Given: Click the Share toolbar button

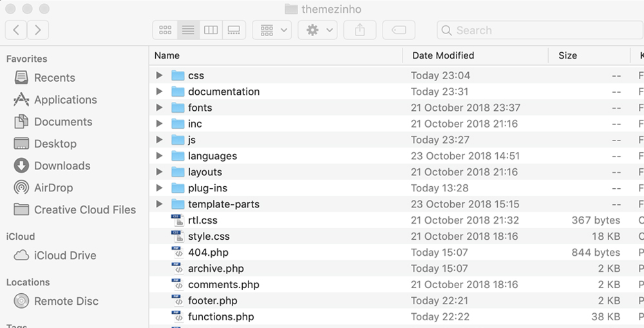Looking at the screenshot, I should tap(360, 30).
